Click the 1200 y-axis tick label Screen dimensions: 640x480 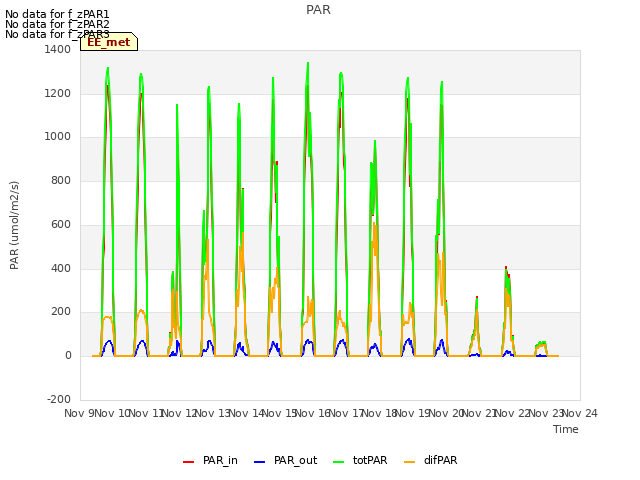click(x=58, y=93)
